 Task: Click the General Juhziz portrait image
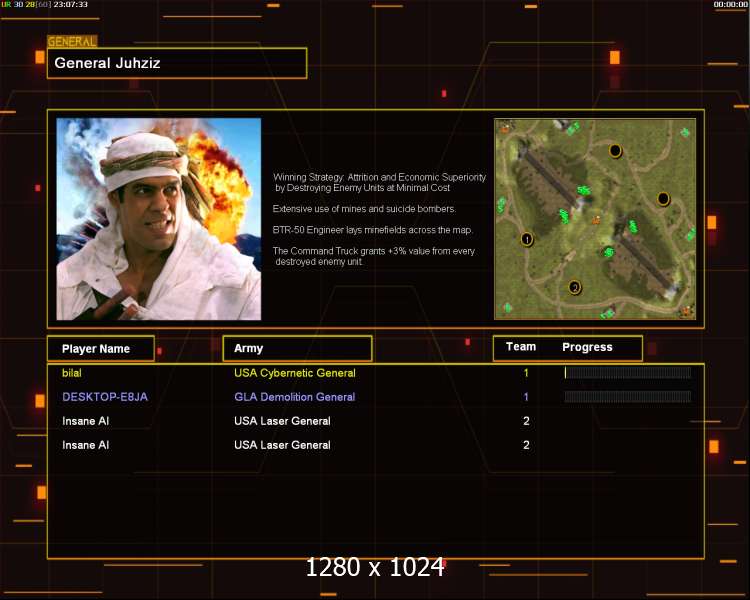click(159, 219)
